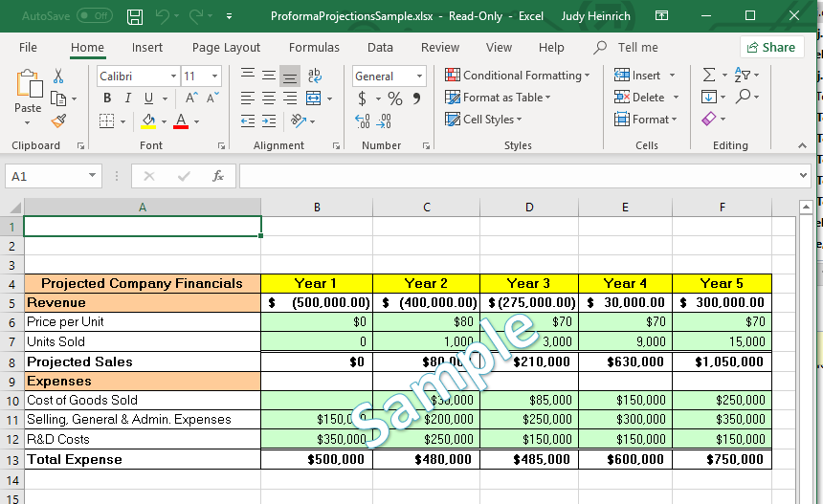The image size is (823, 504).
Task: Expand the General number format dropdown
Action: pyautogui.click(x=419, y=77)
